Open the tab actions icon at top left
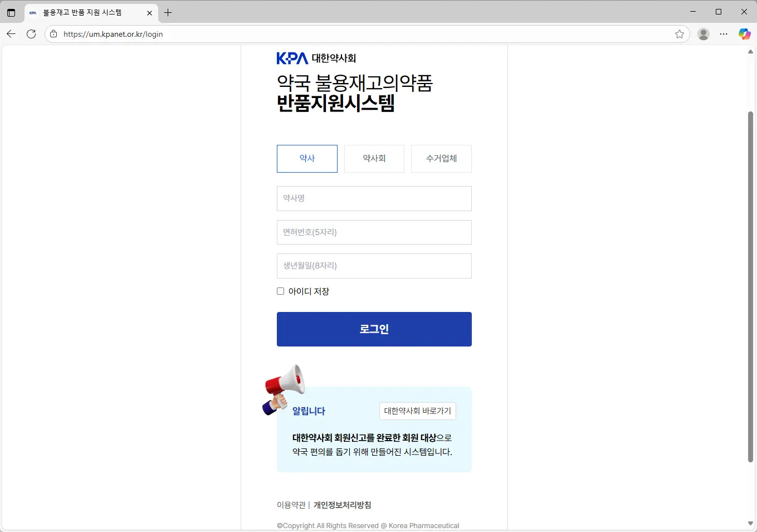757x532 pixels. (11, 12)
